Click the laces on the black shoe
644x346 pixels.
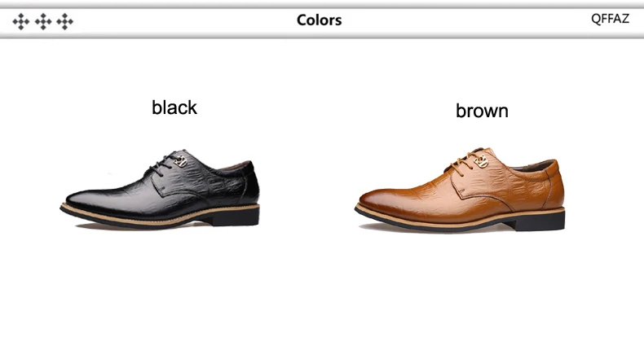(x=165, y=164)
